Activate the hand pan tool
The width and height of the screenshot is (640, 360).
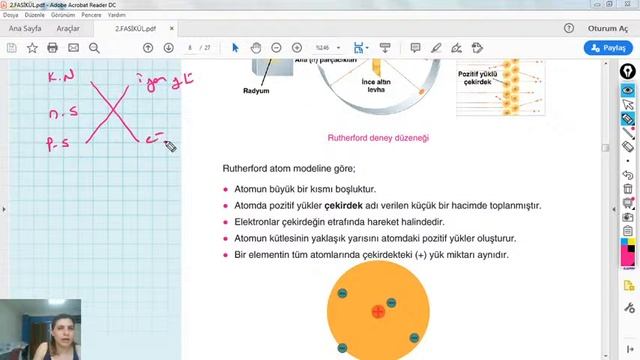[x=256, y=48]
